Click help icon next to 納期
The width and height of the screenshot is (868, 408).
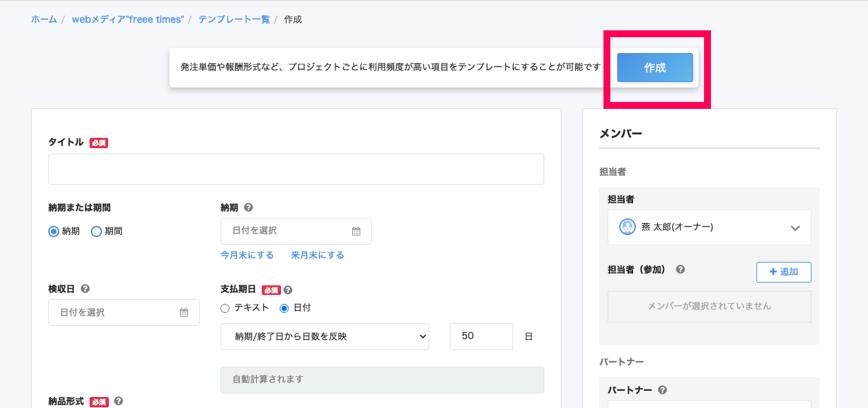(249, 207)
